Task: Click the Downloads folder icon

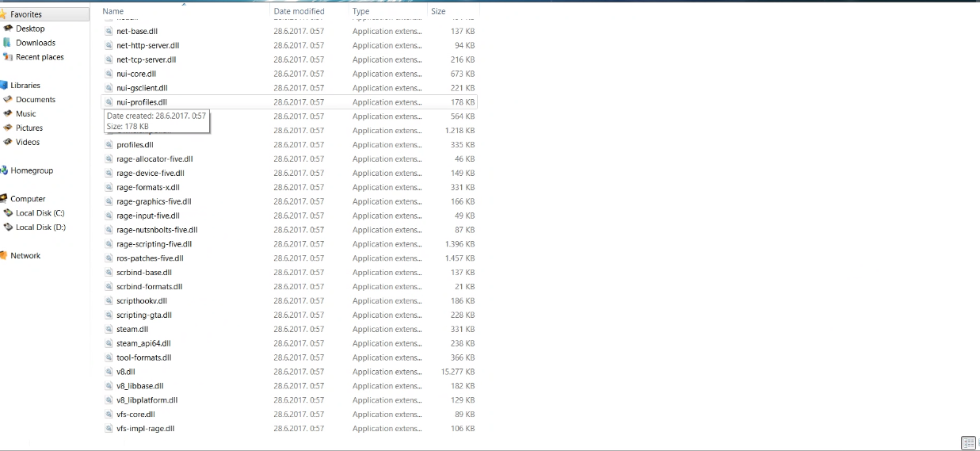Action: tap(8, 43)
